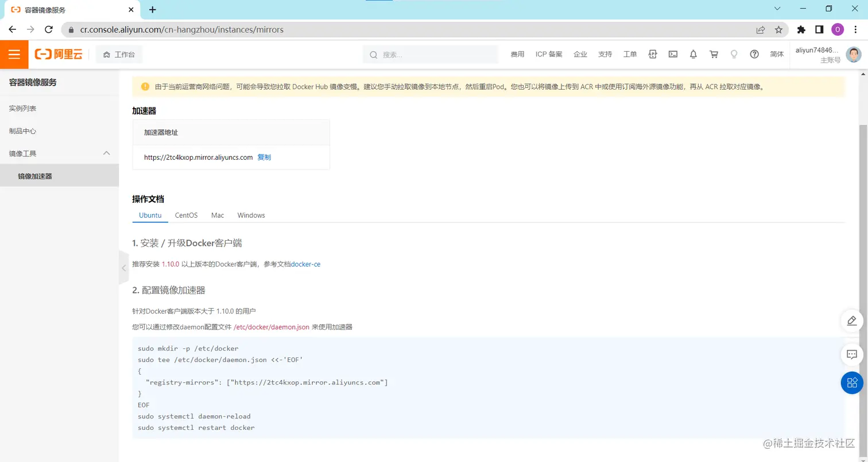Click the browser back arrow
Image resolution: width=868 pixels, height=462 pixels.
(13, 29)
